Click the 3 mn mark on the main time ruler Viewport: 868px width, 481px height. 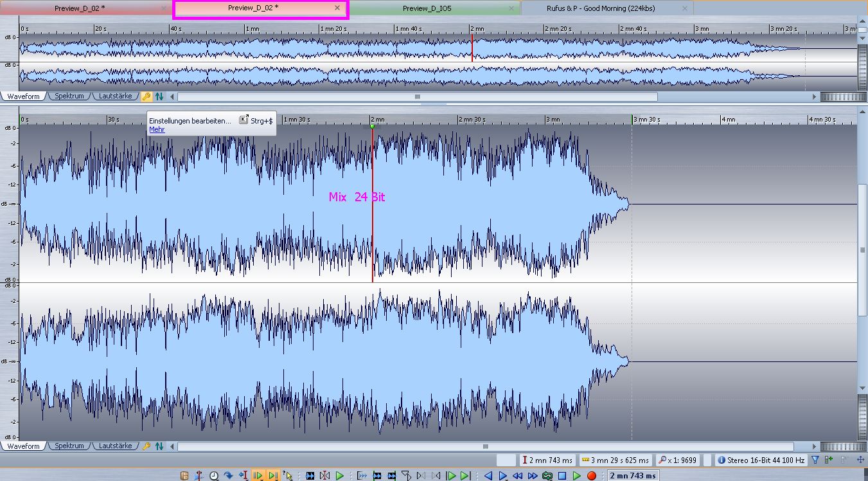553,120
